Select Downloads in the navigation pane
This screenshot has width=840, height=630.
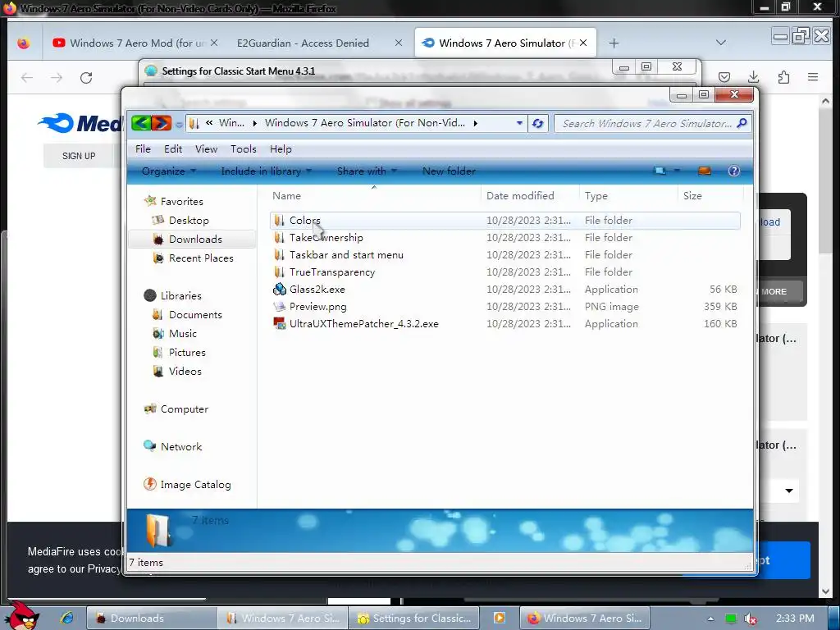[x=191, y=239]
